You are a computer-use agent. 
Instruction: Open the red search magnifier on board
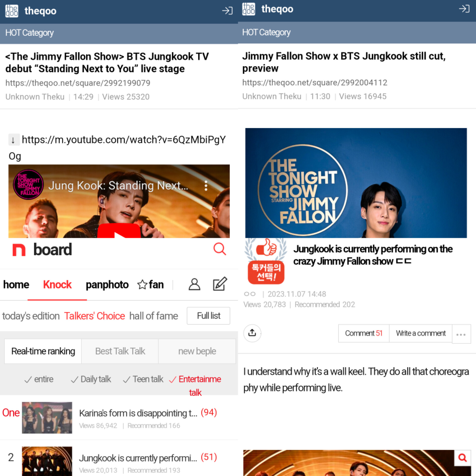pos(219,249)
